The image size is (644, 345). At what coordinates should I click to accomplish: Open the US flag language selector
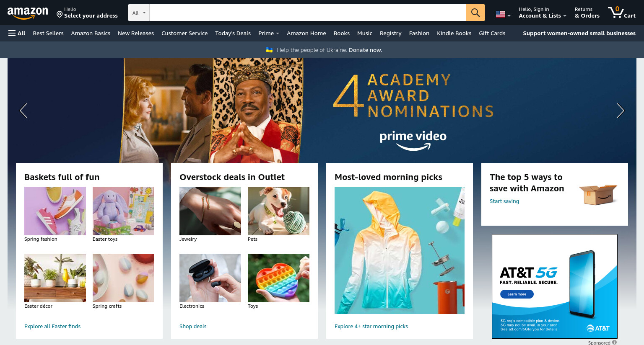[x=503, y=14]
